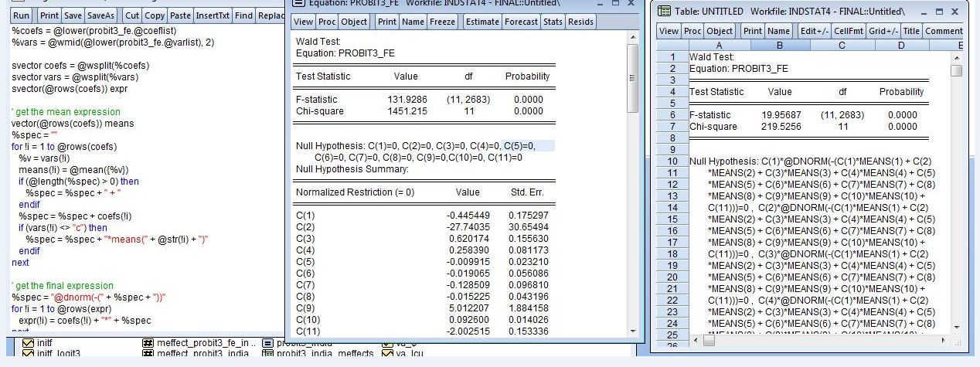Click the Estimate button in equation window
This screenshot has height=367, width=980.
pos(482,22)
